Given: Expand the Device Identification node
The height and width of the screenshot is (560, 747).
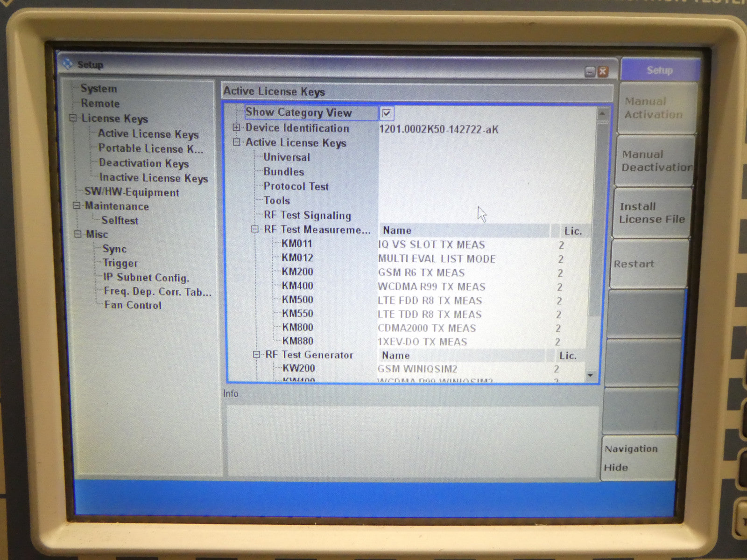Looking at the screenshot, I should pyautogui.click(x=237, y=127).
